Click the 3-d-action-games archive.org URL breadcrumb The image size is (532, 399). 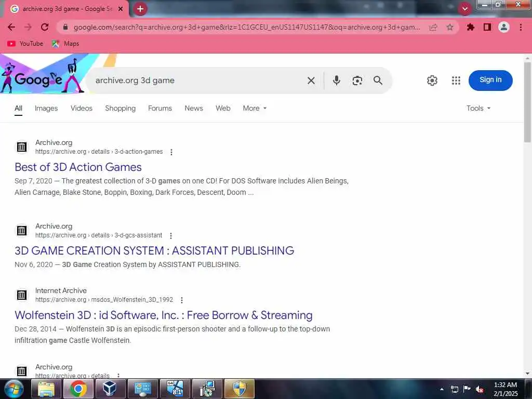pos(99,152)
